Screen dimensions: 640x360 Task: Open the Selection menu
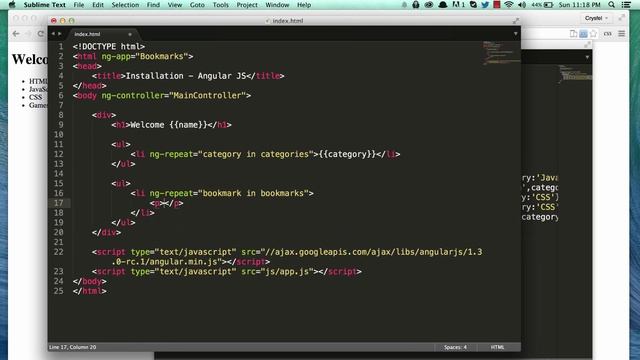[x=125, y=5]
